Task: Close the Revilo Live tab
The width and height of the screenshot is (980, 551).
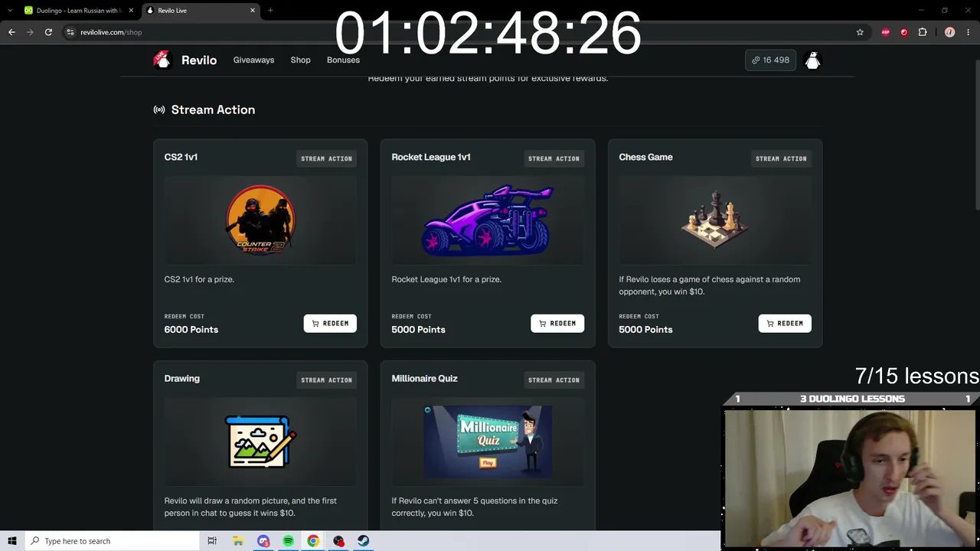Action: tap(253, 11)
